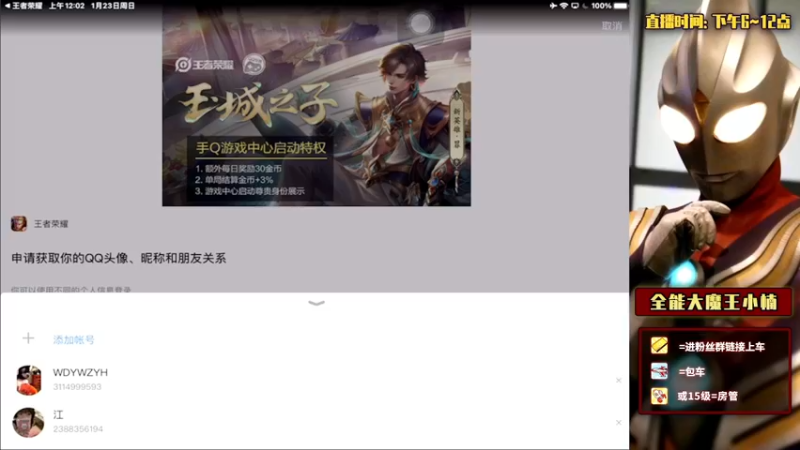Select the 江 account avatar

(29, 422)
